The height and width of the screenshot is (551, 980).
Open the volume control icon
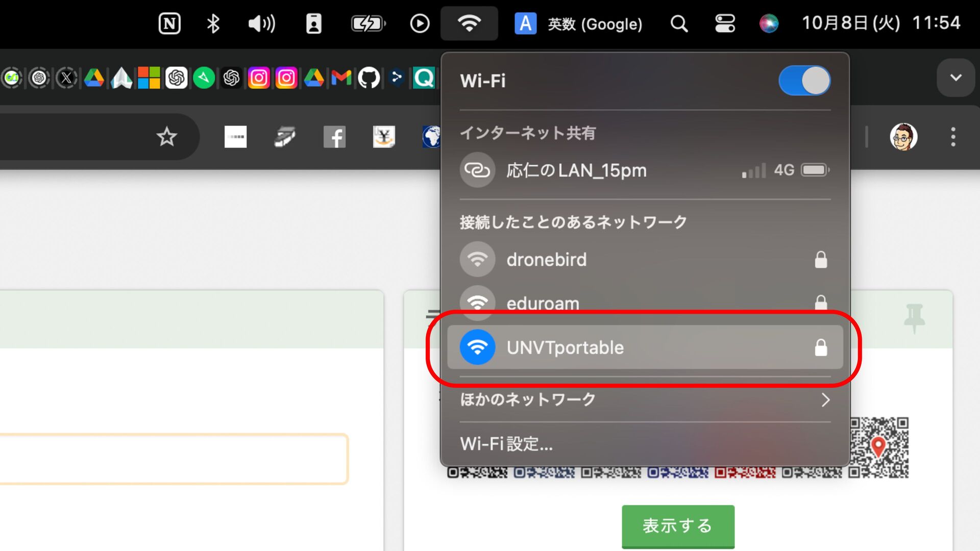(261, 23)
